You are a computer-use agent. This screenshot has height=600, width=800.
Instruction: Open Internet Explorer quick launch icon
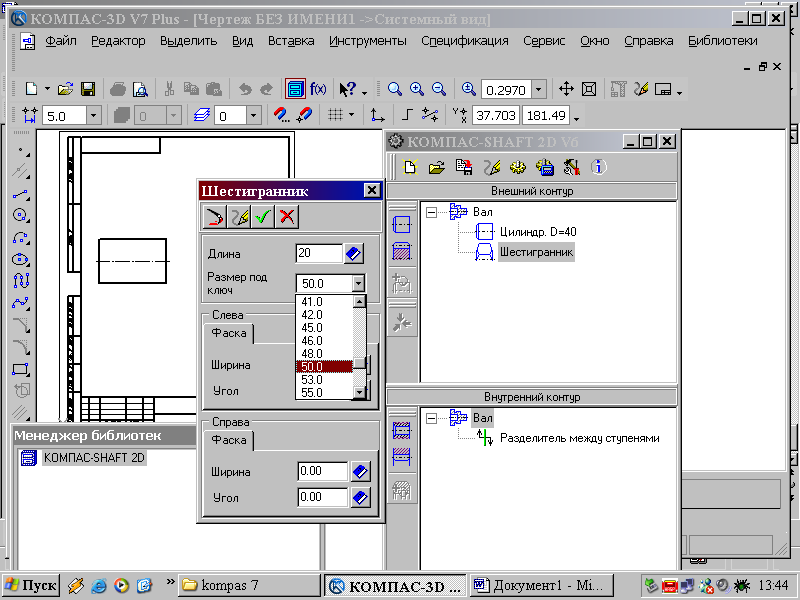98,585
